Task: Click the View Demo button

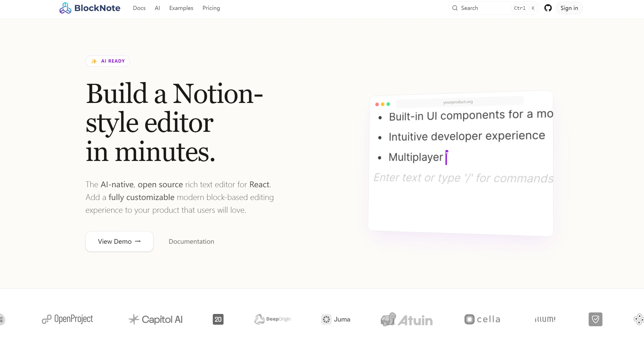Action: (x=119, y=241)
